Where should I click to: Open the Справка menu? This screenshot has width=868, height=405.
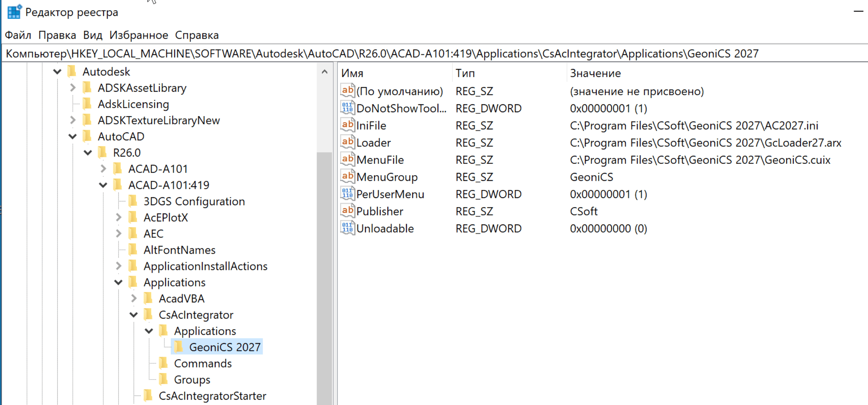click(x=197, y=35)
